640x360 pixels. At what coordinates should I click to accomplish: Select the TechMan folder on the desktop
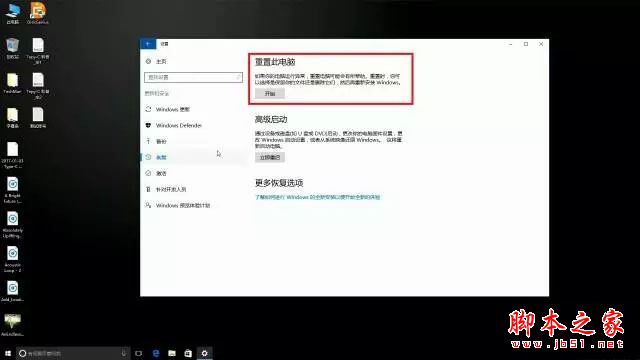pos(13,84)
